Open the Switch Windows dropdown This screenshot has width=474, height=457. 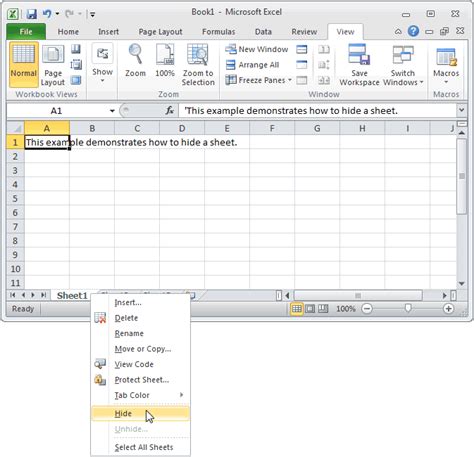pos(403,65)
